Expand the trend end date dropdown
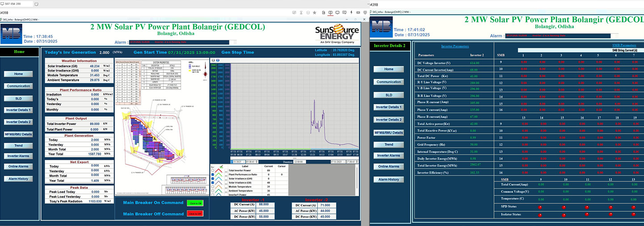The height and width of the screenshot is (226, 644). [344, 162]
